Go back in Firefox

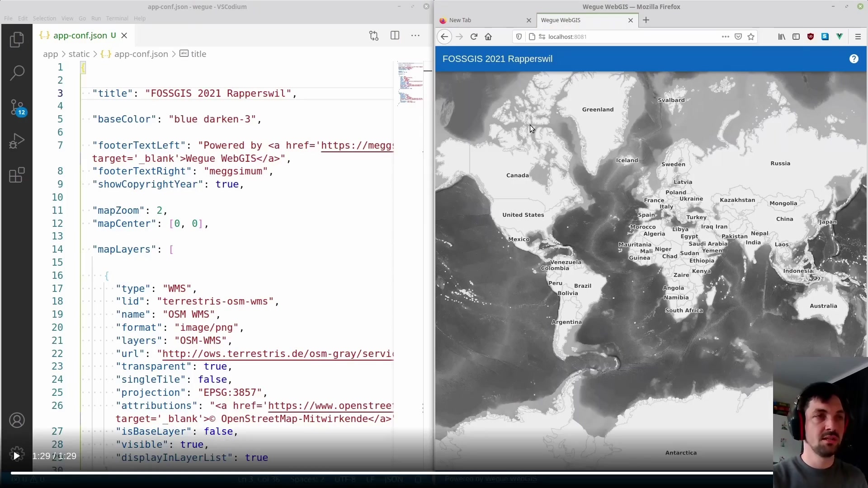[x=444, y=37]
